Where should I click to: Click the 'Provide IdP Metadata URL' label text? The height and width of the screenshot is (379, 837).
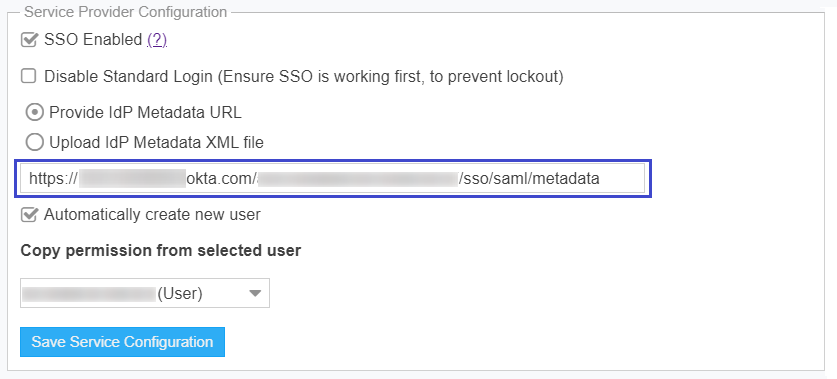click(145, 113)
